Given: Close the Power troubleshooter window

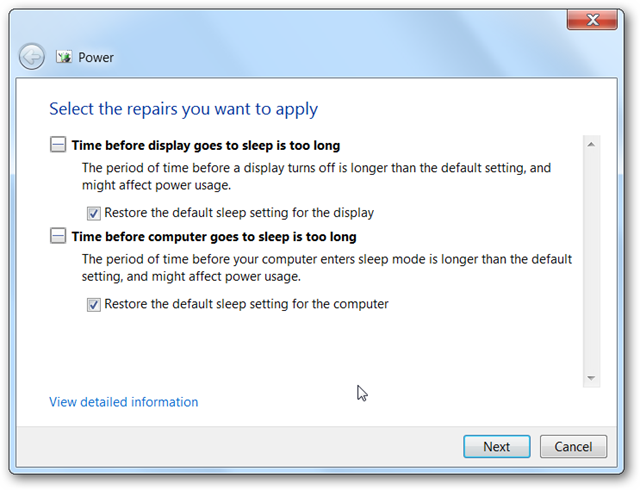Looking at the screenshot, I should (592, 19).
